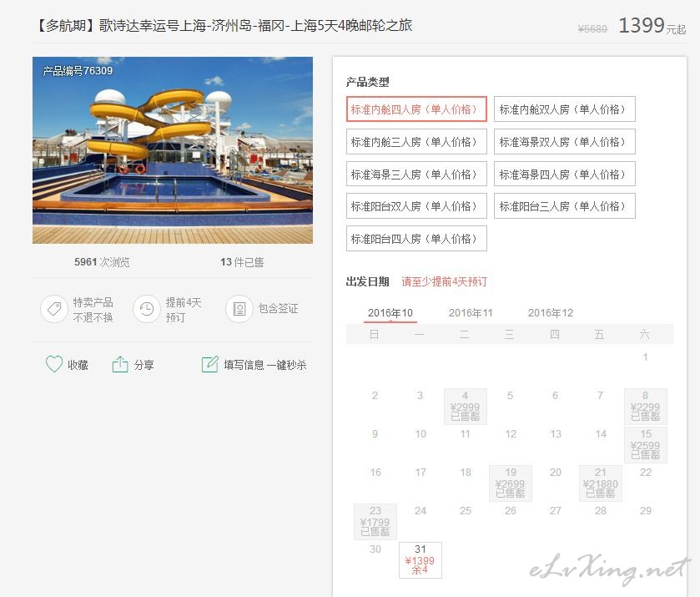
Task: Click sold-out October 23 date ¥1799
Action: (375, 522)
